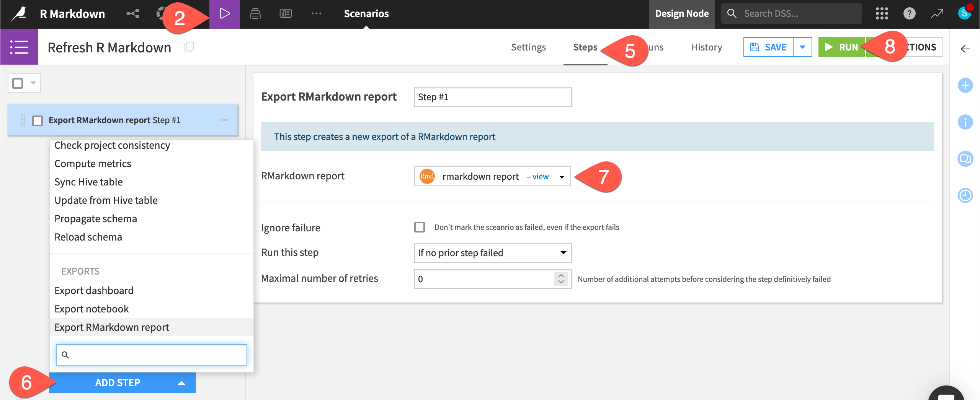This screenshot has width=980, height=400.
Task: Grab the drag handle of Step #1
Action: [x=23, y=120]
